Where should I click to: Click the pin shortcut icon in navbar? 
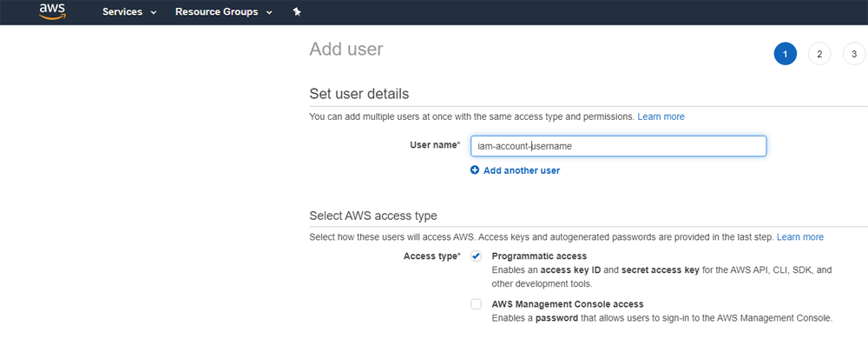(x=297, y=12)
